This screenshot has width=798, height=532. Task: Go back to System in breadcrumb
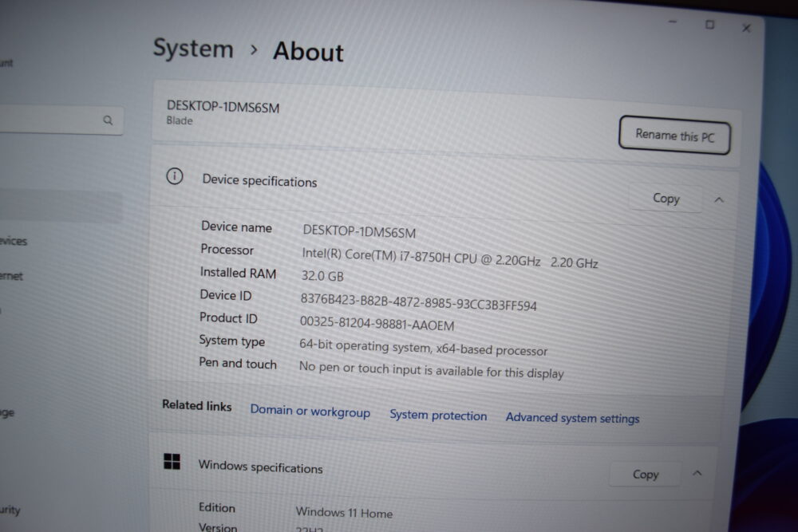tap(193, 49)
